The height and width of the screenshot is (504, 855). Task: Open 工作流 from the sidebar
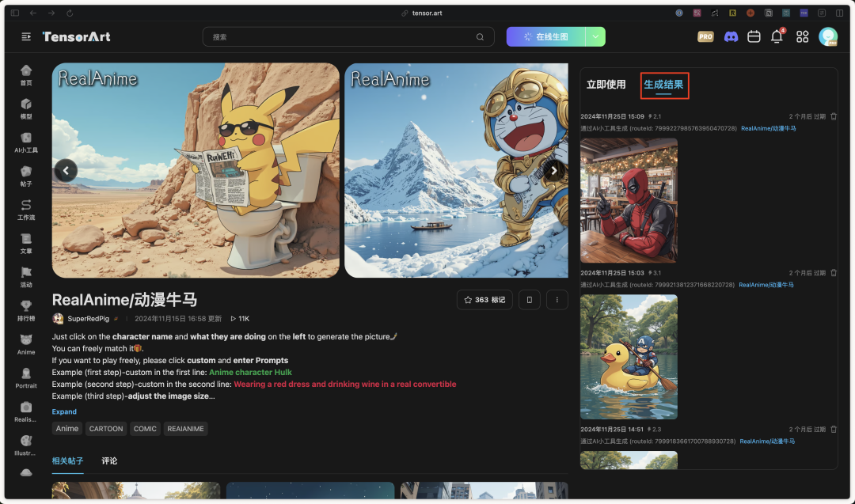click(25, 210)
